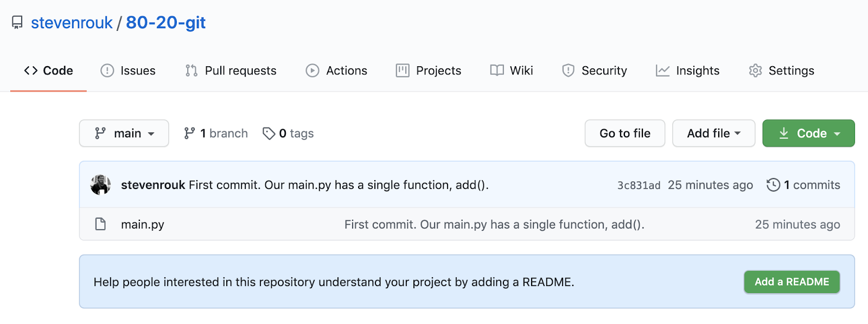Click the main.py file icon
Viewport: 868px width, 324px height.
[100, 224]
